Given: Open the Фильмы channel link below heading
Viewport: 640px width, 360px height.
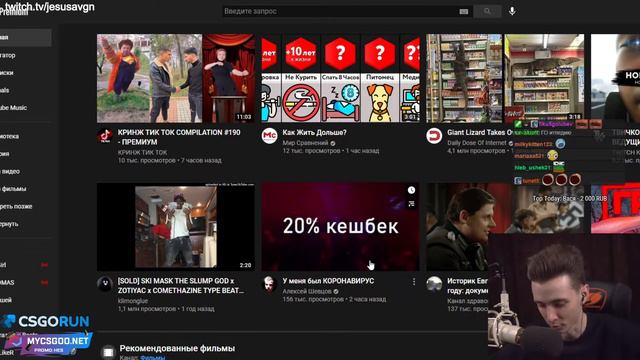Looking at the screenshot, I should [152, 357].
